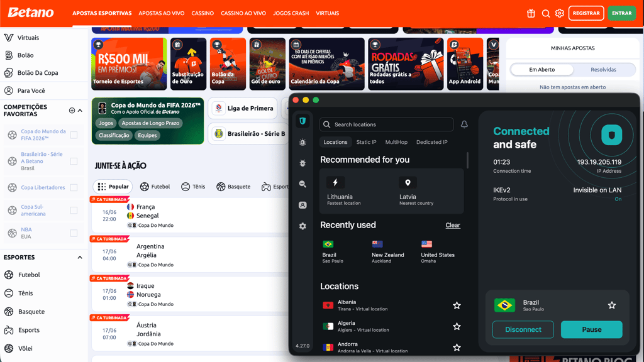
Task: Open Apostas ao Vivo menu
Action: 162,13
